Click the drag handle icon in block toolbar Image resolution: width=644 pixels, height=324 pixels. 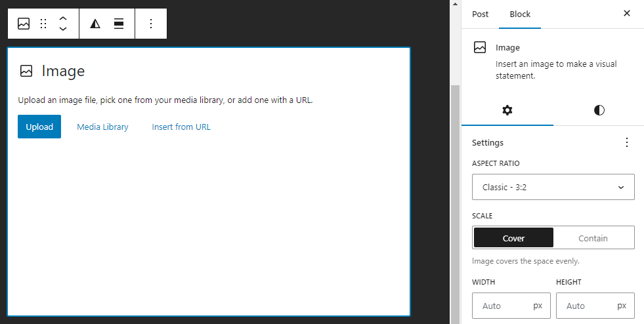[43, 24]
